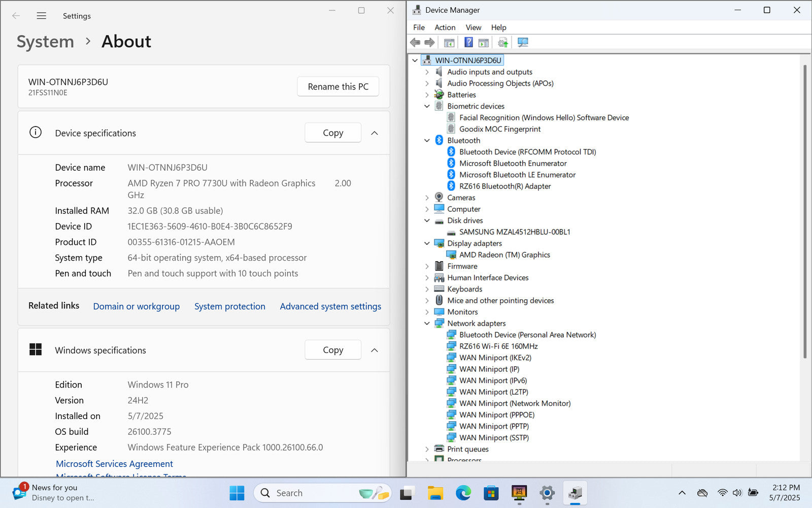Collapse WIN-OTNNJ6P3D6U root node
Image resolution: width=812 pixels, height=508 pixels.
coord(415,60)
